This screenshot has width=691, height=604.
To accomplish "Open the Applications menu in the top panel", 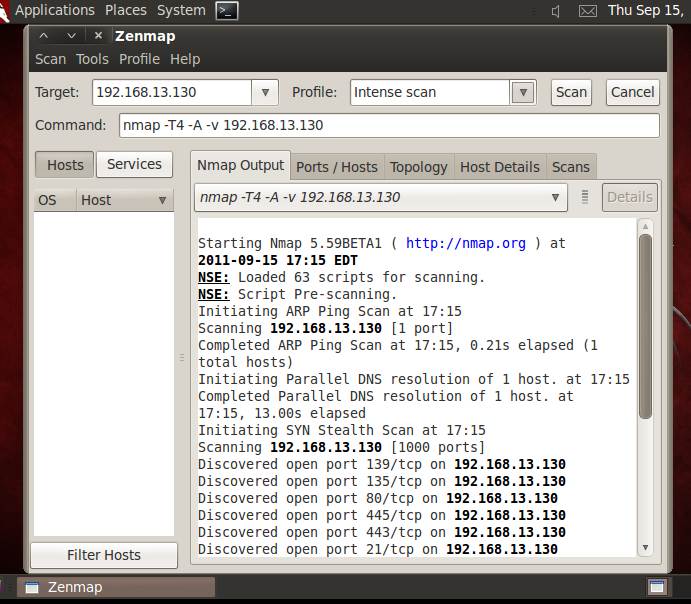I will click(x=55, y=10).
